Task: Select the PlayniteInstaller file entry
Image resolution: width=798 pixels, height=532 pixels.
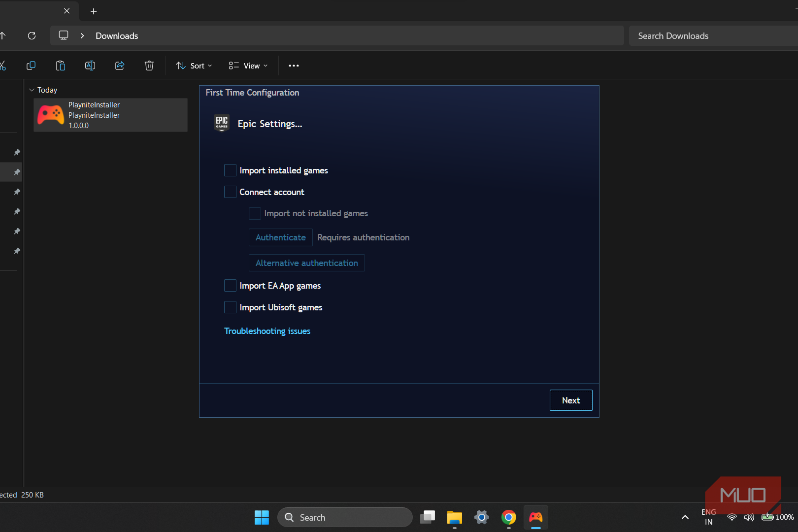Action: tap(110, 115)
